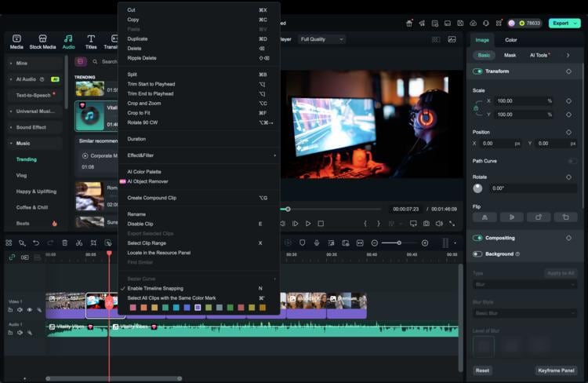Click the snapshot camera icon under preview
Screen dimensions: 588x383
point(426,224)
